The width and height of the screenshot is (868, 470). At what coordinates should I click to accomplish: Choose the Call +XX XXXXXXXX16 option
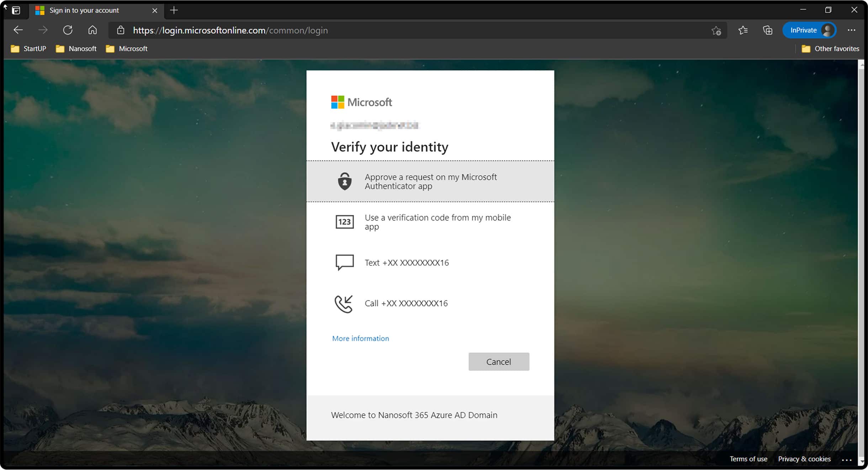(x=430, y=303)
